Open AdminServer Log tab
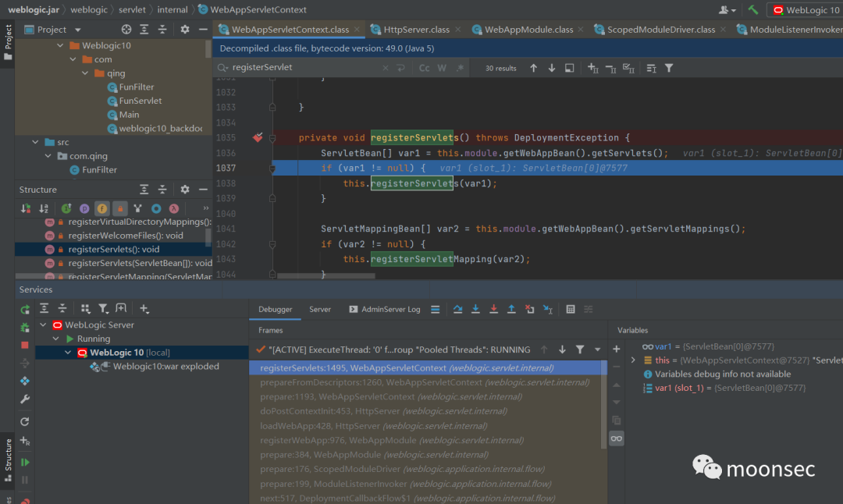Image resolution: width=843 pixels, height=504 pixels. pyautogui.click(x=384, y=310)
